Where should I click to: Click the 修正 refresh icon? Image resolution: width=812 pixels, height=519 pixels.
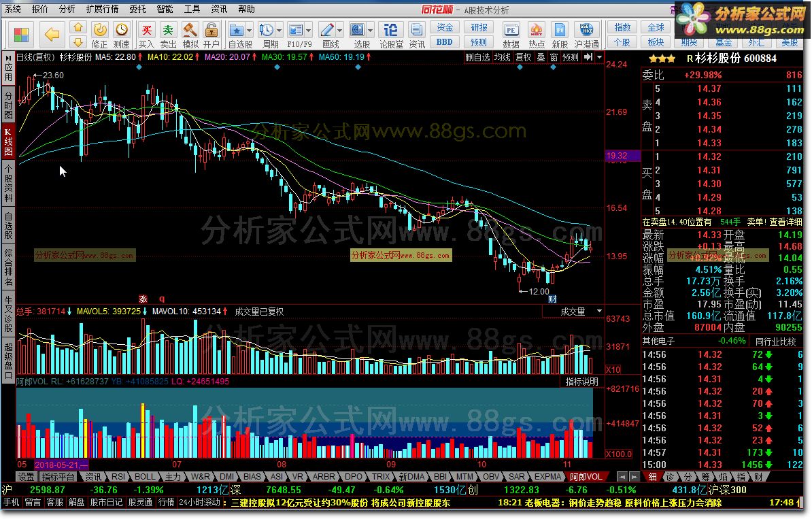tap(100, 30)
